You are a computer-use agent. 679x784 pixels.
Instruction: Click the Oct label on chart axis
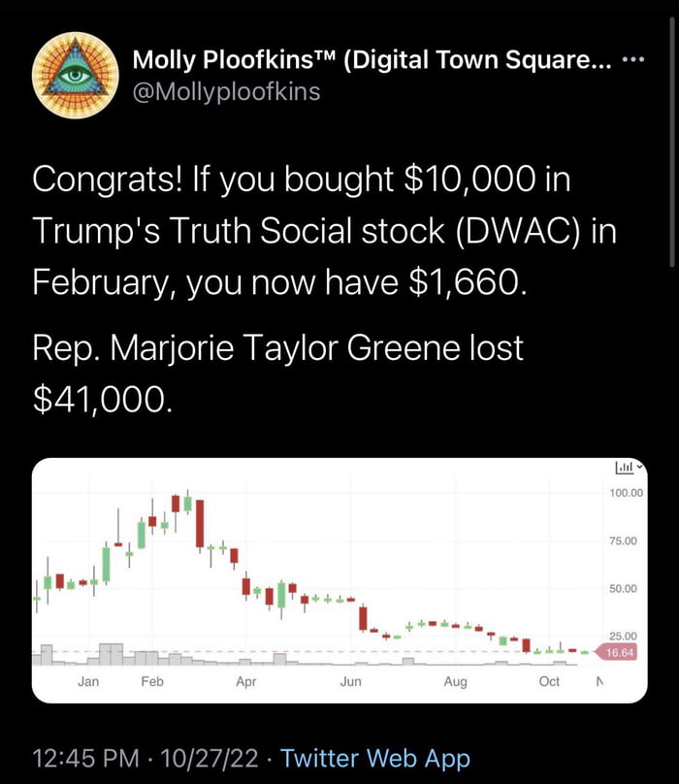[x=549, y=682]
